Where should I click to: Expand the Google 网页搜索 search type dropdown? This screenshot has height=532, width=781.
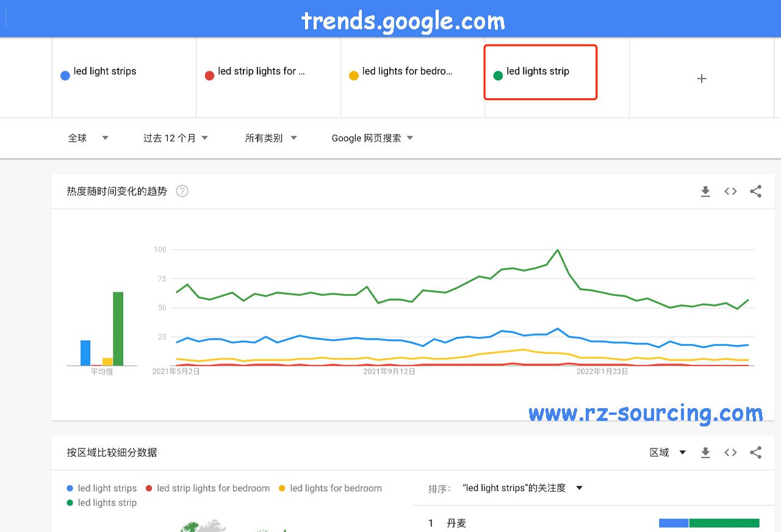pos(373,138)
